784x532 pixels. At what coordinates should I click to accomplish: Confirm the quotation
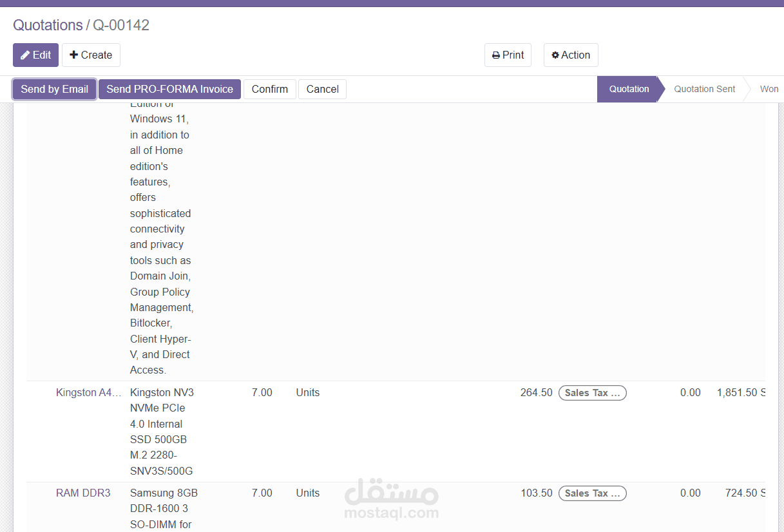point(270,90)
